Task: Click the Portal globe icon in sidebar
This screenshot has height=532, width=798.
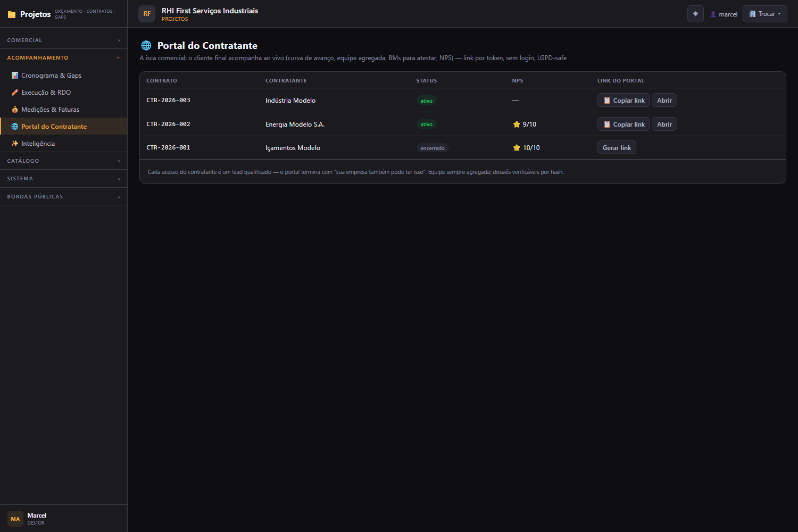Action: pyautogui.click(x=15, y=127)
